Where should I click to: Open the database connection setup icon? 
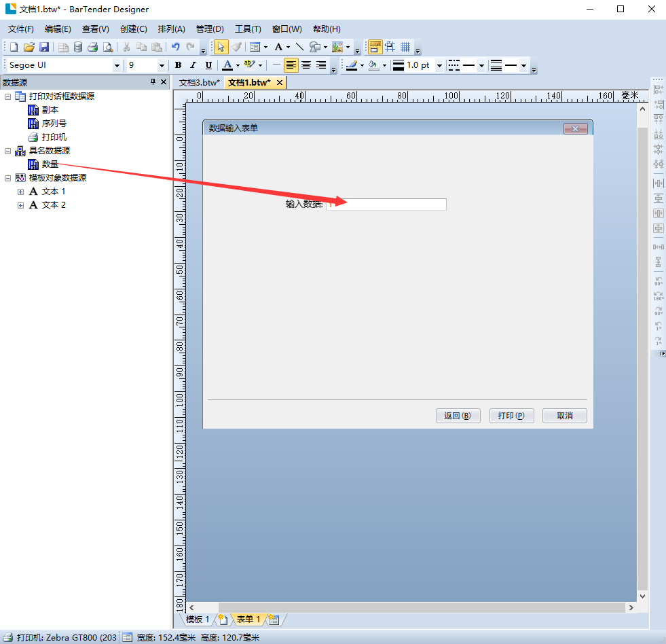[x=78, y=47]
